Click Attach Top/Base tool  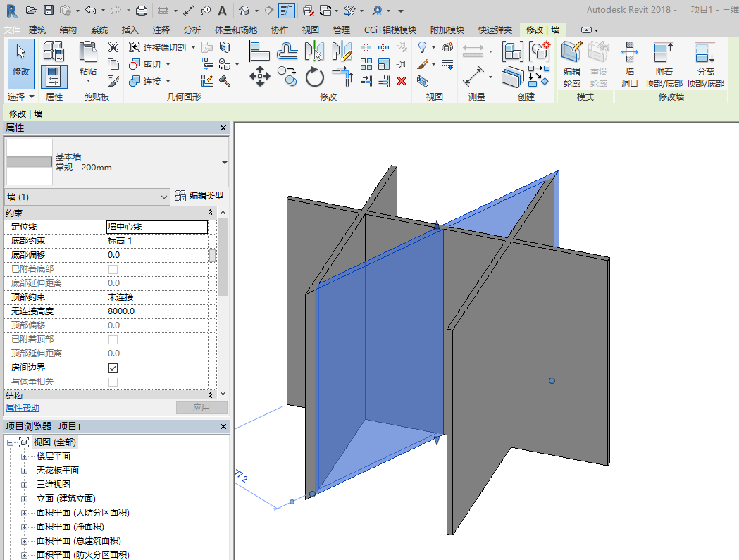click(x=664, y=64)
